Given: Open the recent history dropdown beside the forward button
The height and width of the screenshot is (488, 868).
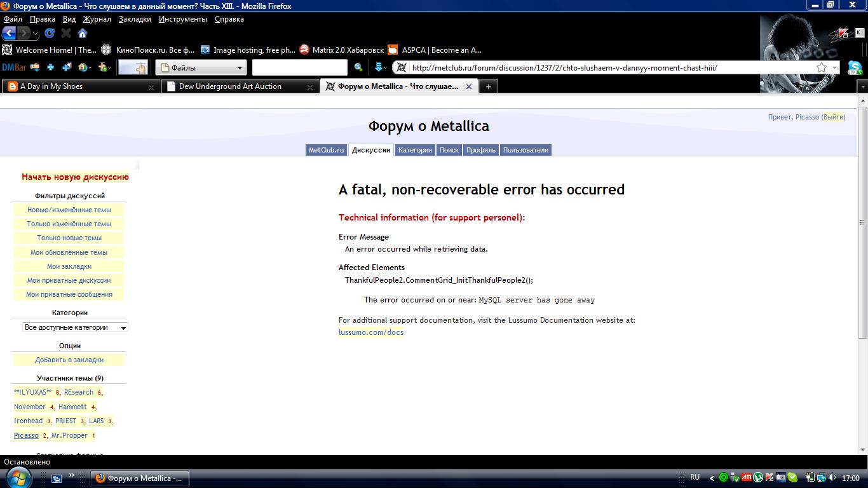Looking at the screenshot, I should pos(36,34).
